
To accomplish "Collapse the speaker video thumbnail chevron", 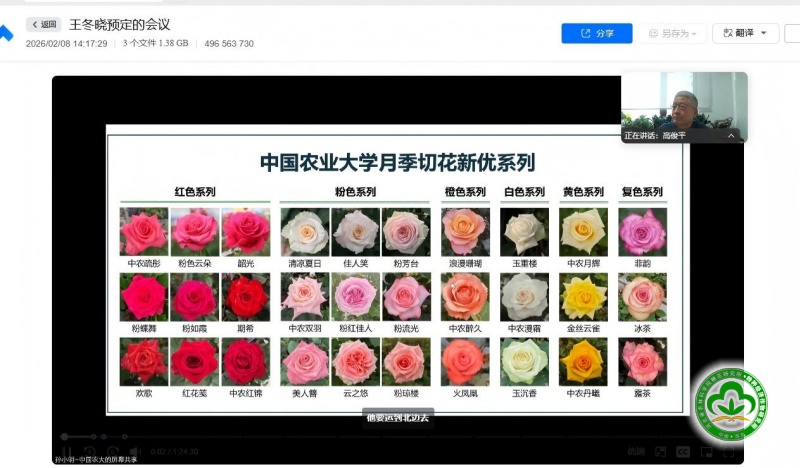I will tap(731, 135).
